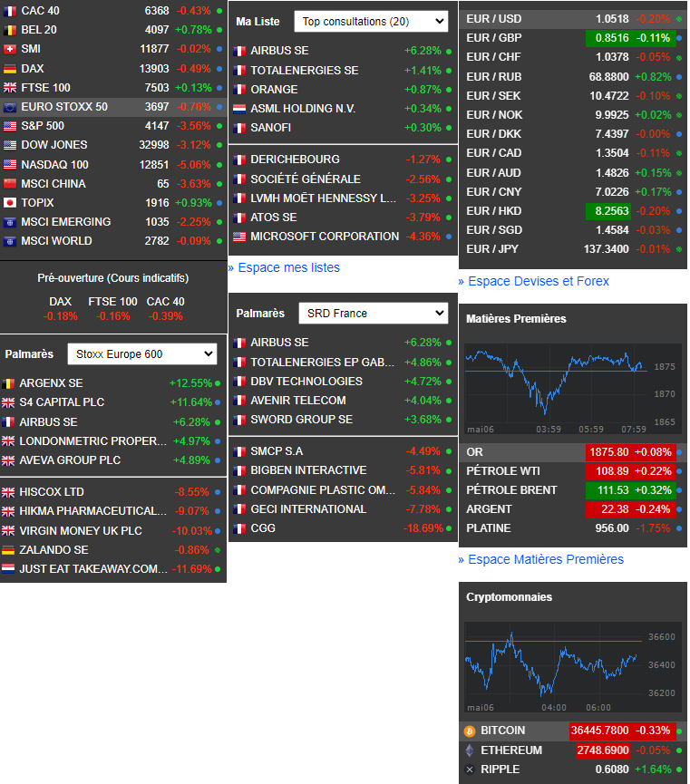This screenshot has width=690, height=784.
Task: Click the Ethereum diamond icon
Action: (470, 750)
